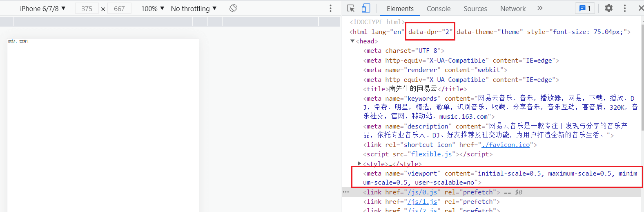This screenshot has height=212, width=644.
Task: Select the meta viewport row
Action: click(x=500, y=178)
